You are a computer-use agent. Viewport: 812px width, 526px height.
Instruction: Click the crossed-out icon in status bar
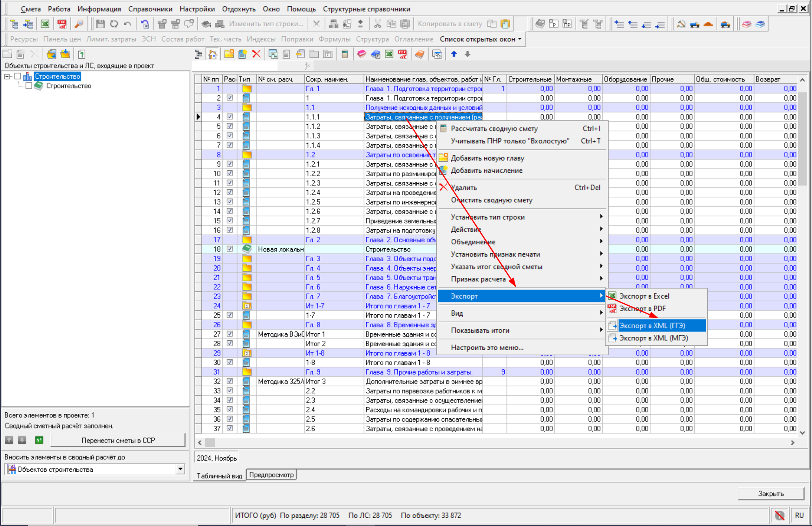[779, 515]
